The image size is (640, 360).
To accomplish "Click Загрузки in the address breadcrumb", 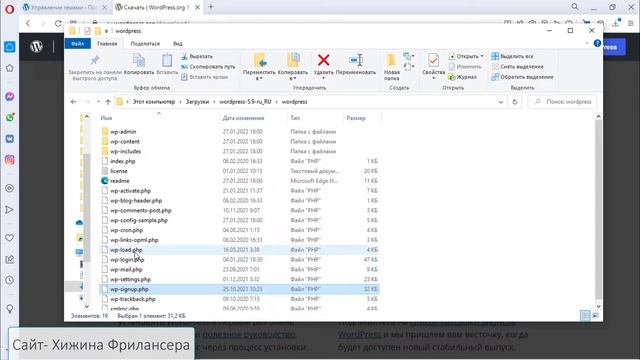I will (x=197, y=102).
